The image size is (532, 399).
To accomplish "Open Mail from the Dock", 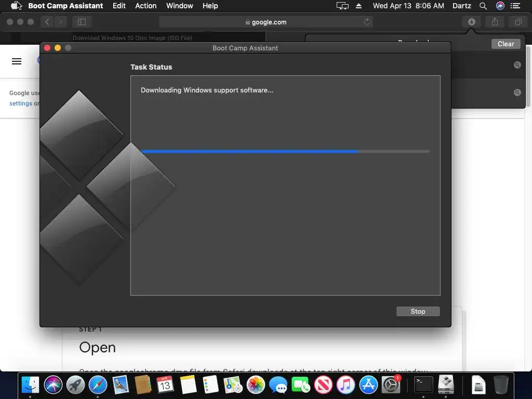I will pos(121,385).
